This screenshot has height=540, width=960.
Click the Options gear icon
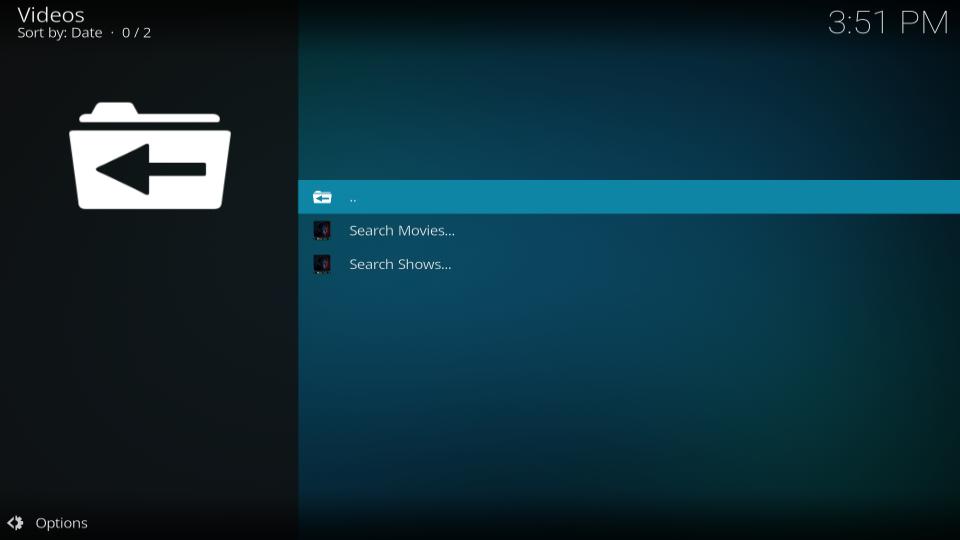coord(15,523)
